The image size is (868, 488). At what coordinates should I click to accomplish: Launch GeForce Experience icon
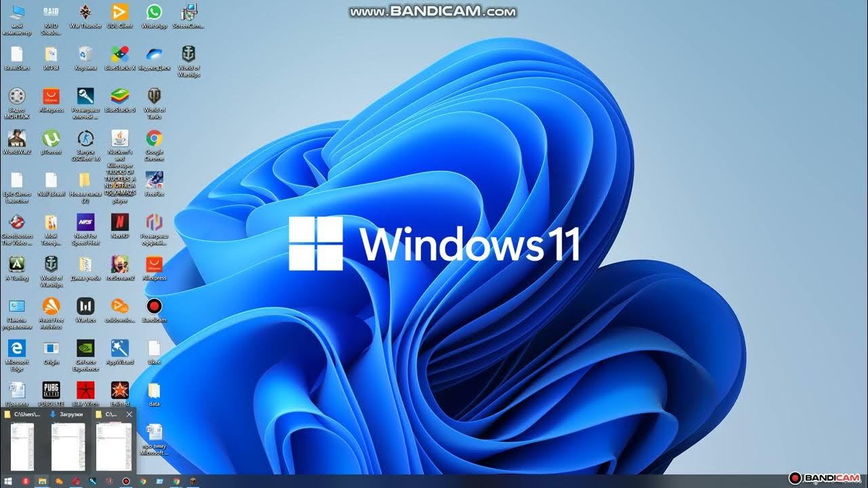[85, 356]
